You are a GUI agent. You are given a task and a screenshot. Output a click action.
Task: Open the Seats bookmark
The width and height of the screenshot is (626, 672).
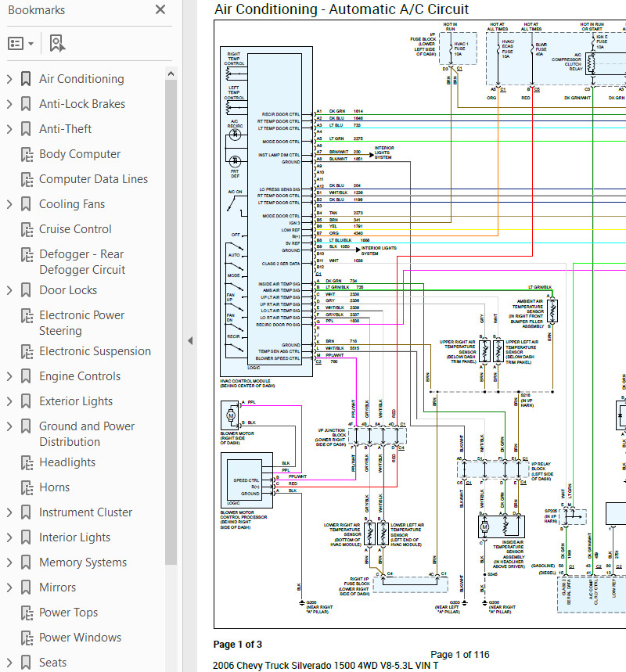click(52, 663)
